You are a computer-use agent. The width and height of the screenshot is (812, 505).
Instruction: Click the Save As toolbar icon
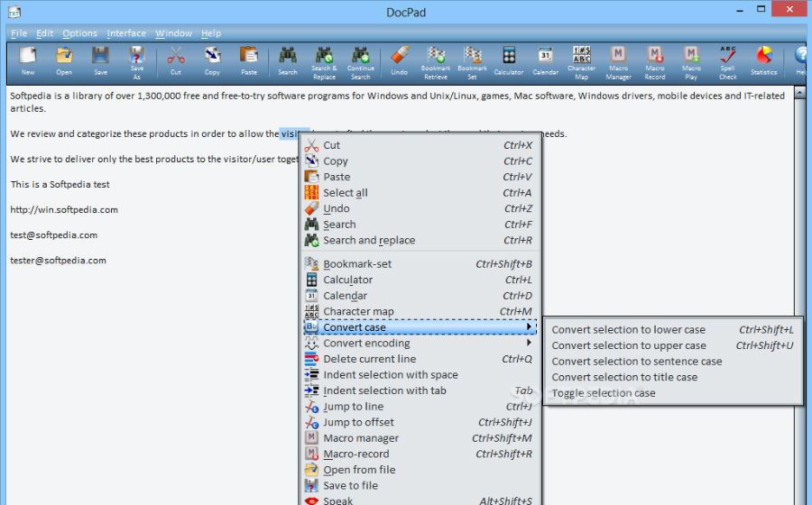point(137,62)
